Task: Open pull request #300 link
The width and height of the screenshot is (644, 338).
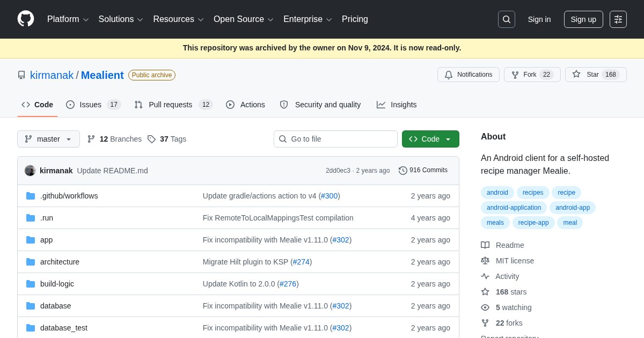Action: point(330,196)
